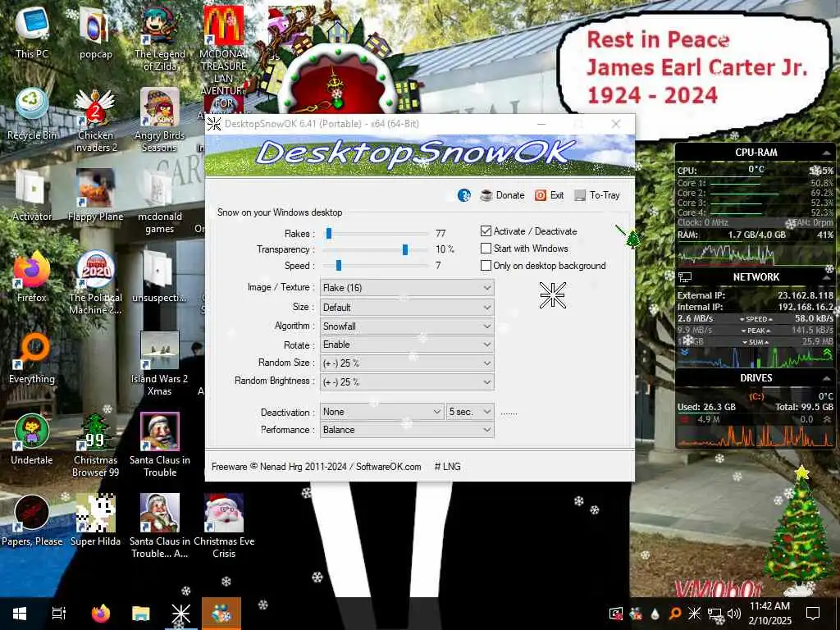The width and height of the screenshot is (840, 630).
Task: Click the # LNG language link
Action: 447,467
